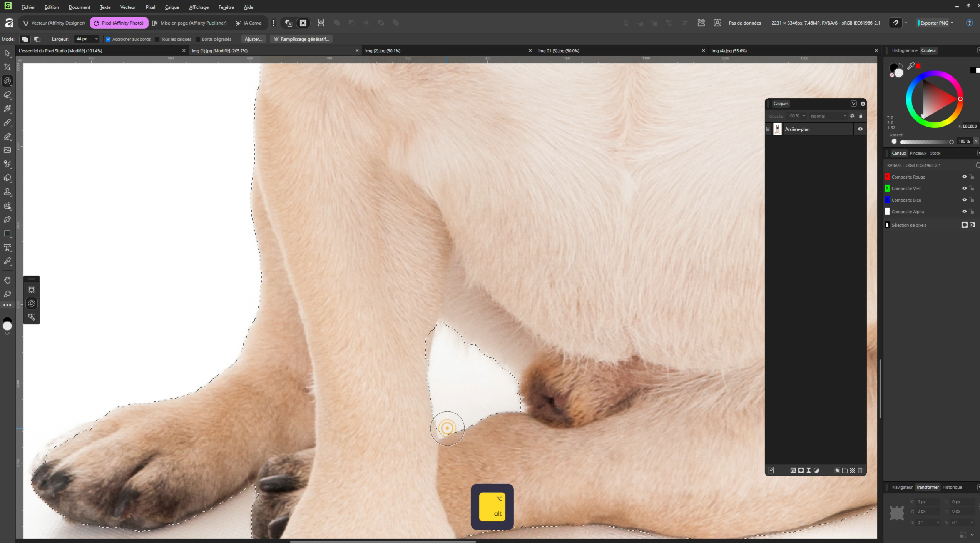Screen dimensions: 980x543
Task: Select the Zoom tool
Action: [x=7, y=294]
